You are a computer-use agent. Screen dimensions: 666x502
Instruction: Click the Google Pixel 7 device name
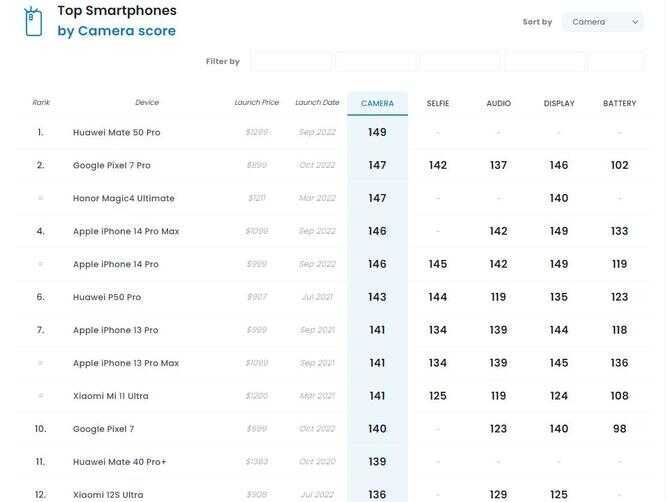tap(103, 430)
